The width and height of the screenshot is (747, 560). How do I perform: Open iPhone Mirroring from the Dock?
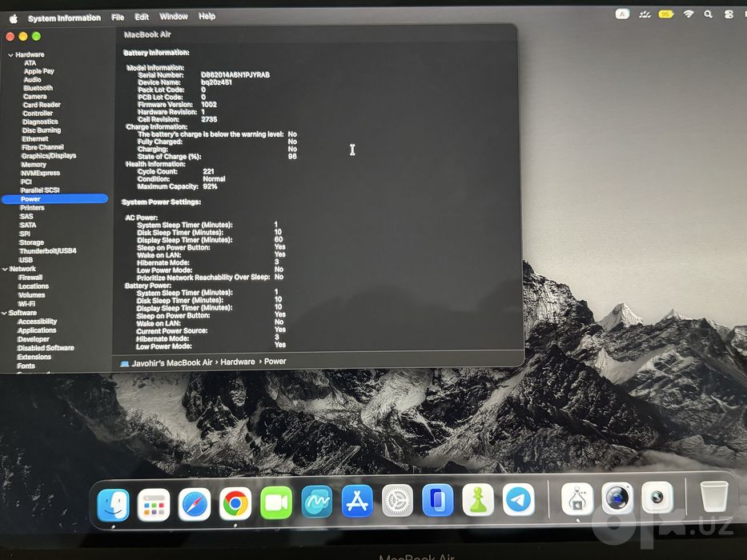point(437,500)
